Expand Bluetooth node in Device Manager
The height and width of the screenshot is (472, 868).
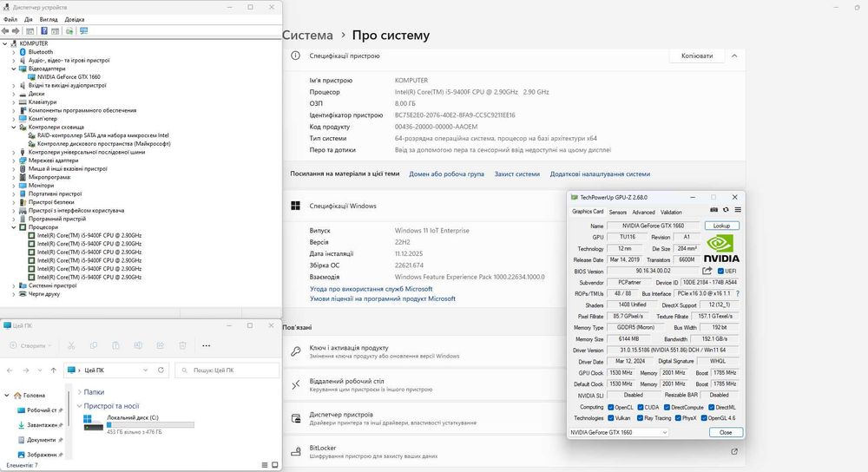click(x=14, y=52)
